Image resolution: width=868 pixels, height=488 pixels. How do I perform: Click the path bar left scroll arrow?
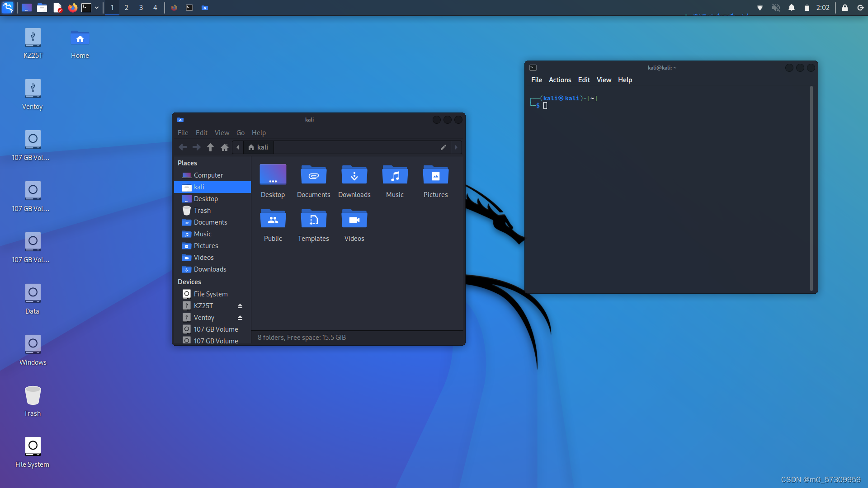[x=238, y=147]
